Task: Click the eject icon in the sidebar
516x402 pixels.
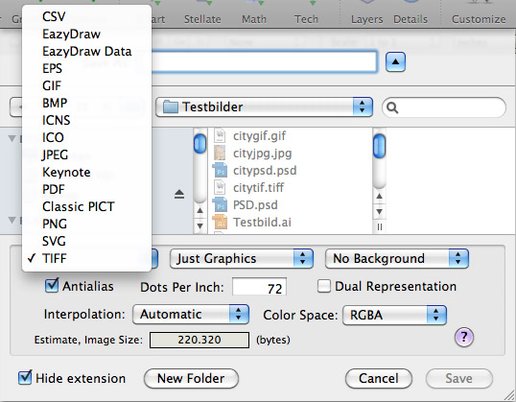Action: pos(179,194)
